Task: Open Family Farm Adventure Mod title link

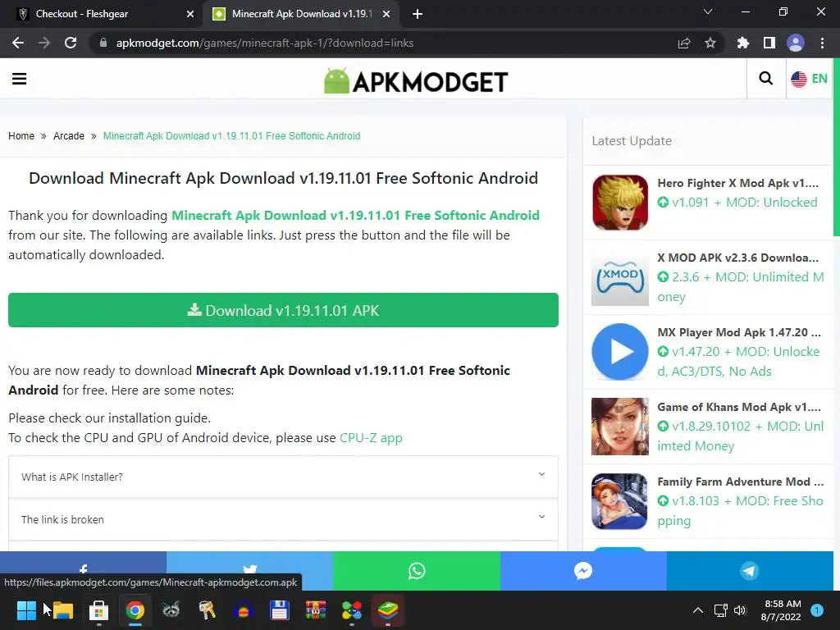Action: tap(741, 482)
